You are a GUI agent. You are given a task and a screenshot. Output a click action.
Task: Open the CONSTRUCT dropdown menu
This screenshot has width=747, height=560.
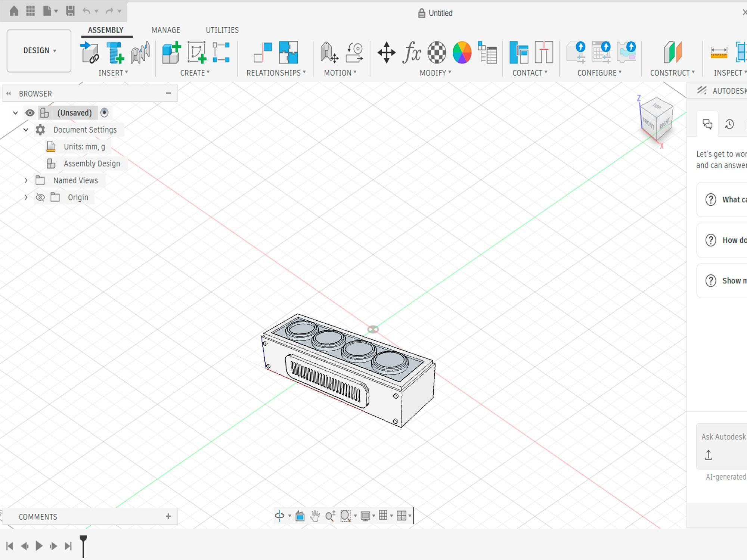672,73
